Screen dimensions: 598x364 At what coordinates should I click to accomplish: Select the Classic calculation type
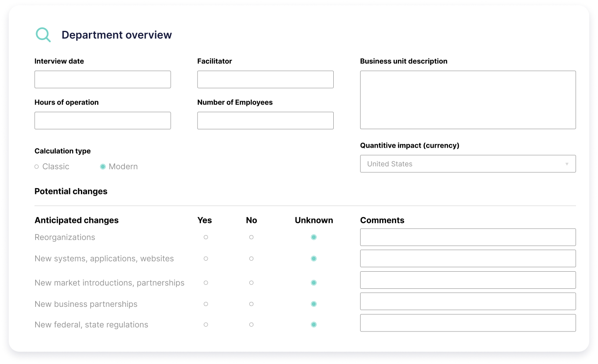(37, 167)
